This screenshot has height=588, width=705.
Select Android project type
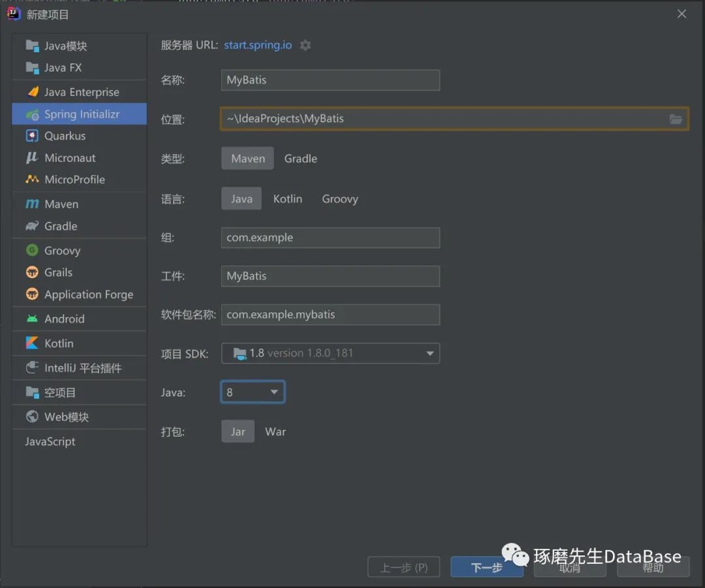[80, 318]
